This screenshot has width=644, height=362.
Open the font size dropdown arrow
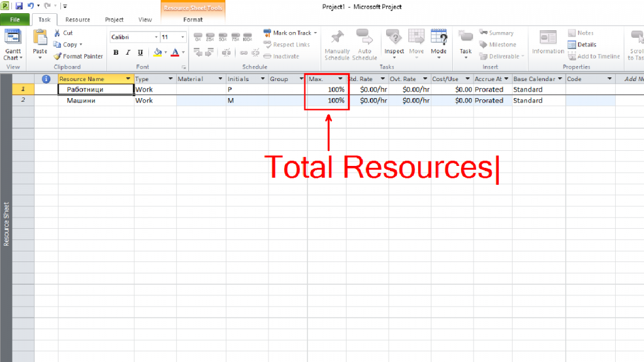[x=183, y=37]
